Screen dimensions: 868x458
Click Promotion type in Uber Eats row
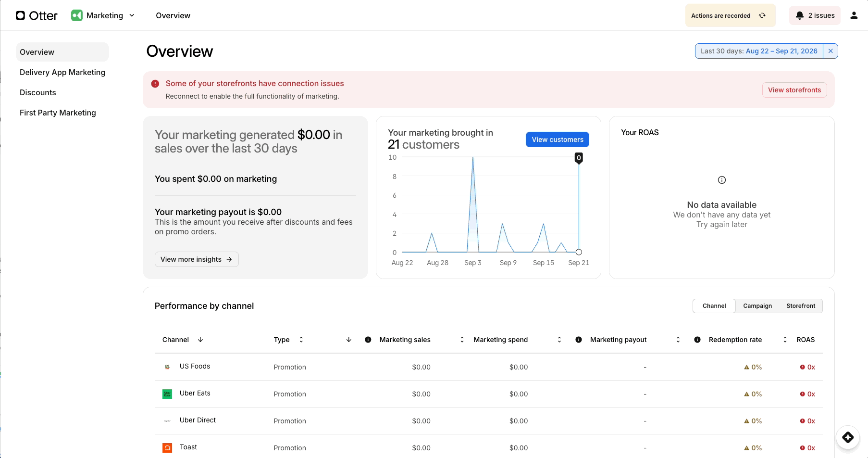coord(290,394)
